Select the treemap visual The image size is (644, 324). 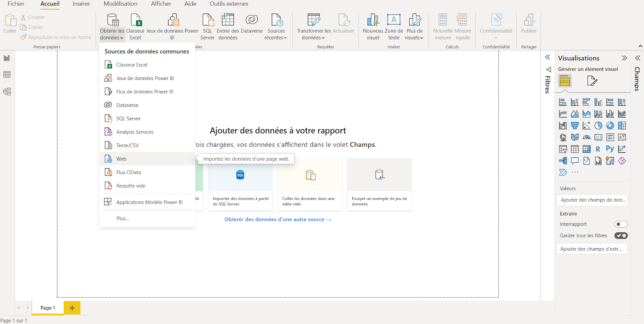click(622, 126)
